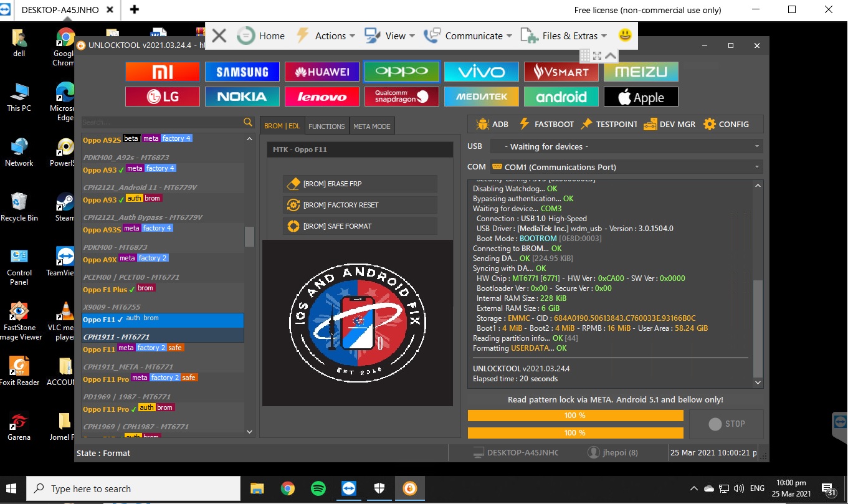Expand the USB device dropdown
Viewport: 848px width, 504px height.
[626, 146]
